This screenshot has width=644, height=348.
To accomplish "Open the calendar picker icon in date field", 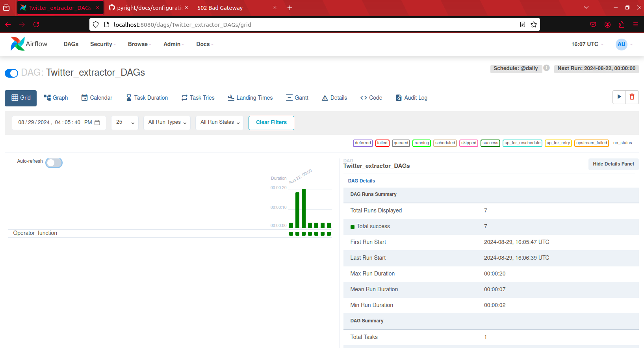I will tap(97, 122).
